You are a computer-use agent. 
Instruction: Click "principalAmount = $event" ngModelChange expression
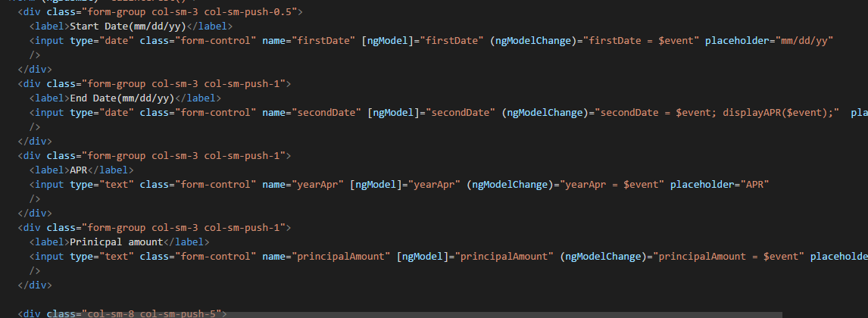(728, 256)
